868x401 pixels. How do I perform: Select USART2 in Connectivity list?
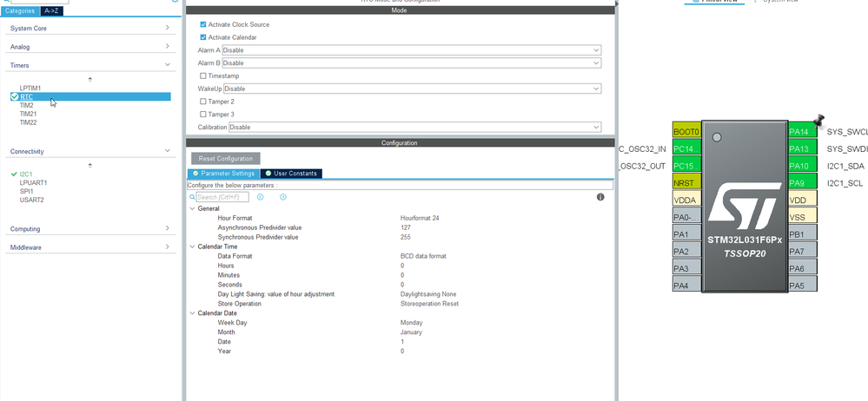click(x=31, y=200)
